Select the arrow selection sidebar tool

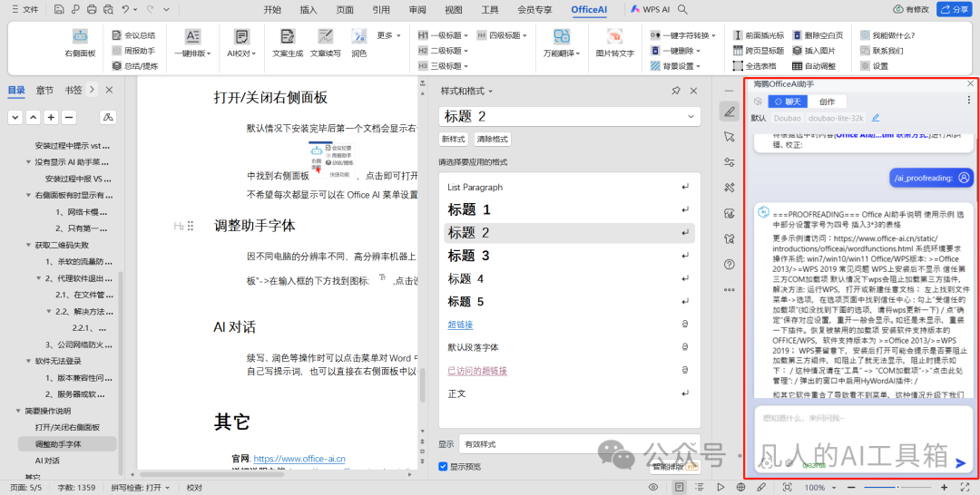(x=729, y=137)
